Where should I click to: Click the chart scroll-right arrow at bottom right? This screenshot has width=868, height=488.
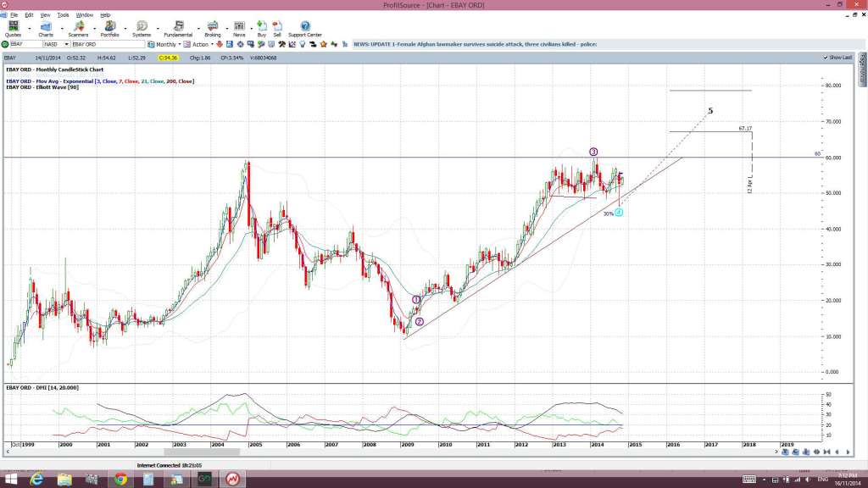tap(848, 452)
